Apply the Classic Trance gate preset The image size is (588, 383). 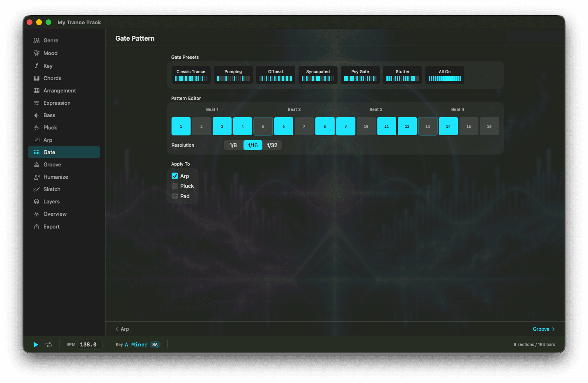pyautogui.click(x=191, y=75)
